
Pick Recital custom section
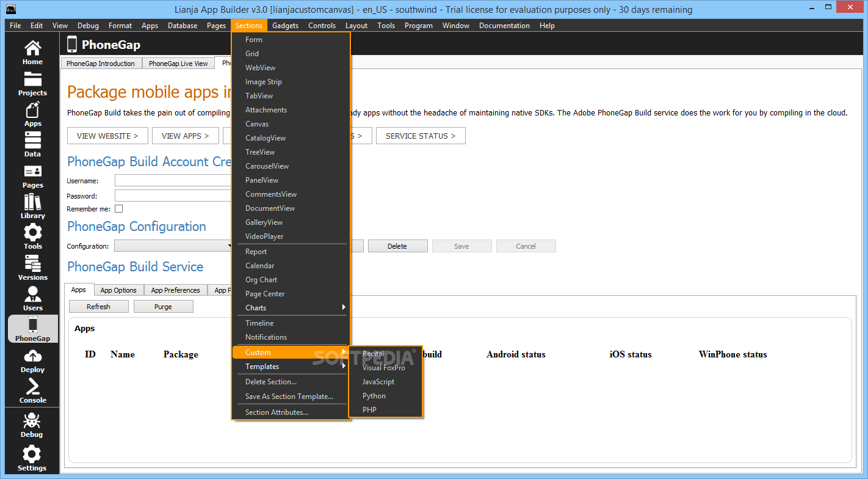(385, 354)
